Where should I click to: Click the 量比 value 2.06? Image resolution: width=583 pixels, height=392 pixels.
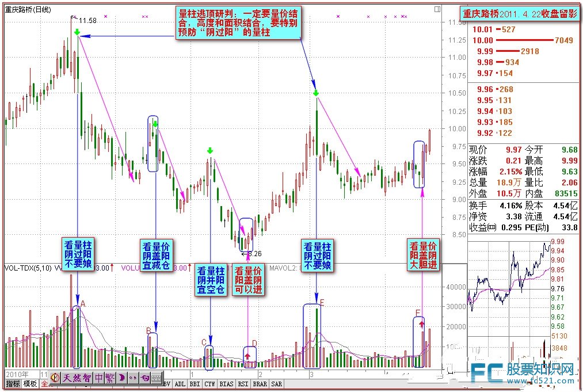pyautogui.click(x=569, y=182)
